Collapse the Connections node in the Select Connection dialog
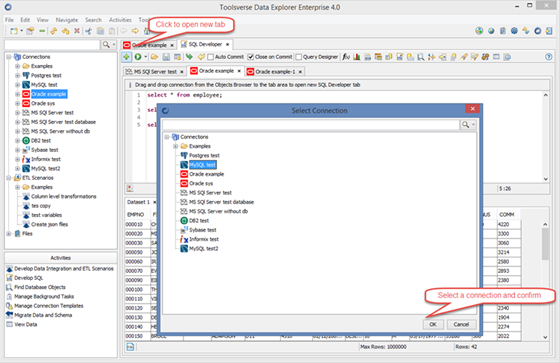 click(167, 137)
